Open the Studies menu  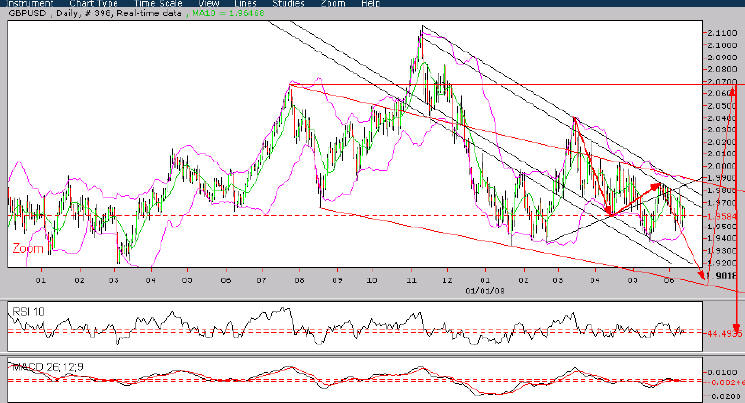288,3
